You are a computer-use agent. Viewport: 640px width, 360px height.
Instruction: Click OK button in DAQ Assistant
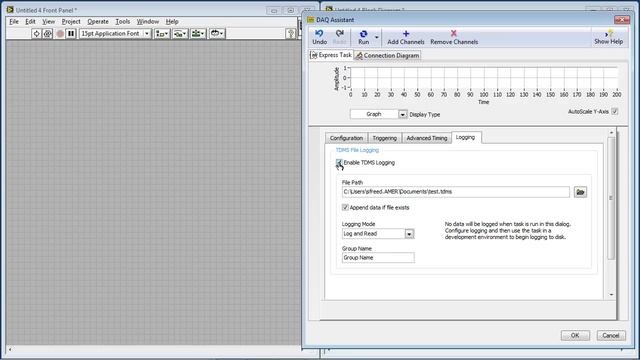575,336
